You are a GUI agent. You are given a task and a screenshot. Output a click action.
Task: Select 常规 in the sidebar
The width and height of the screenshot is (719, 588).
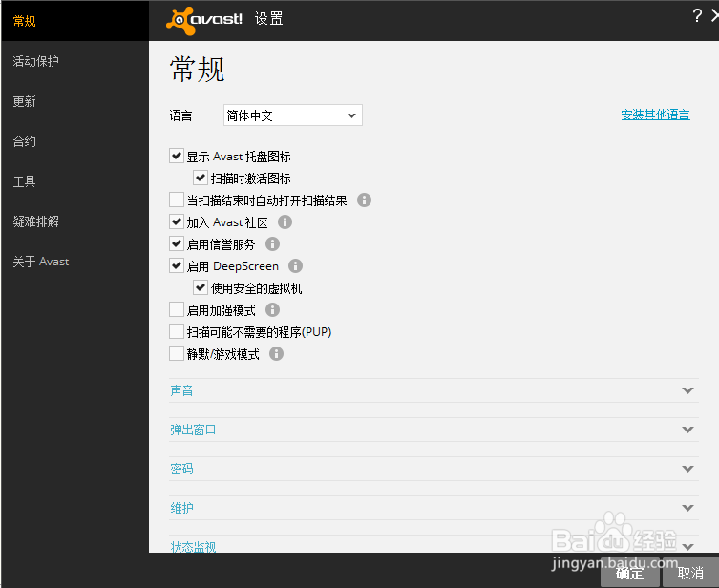74,21
